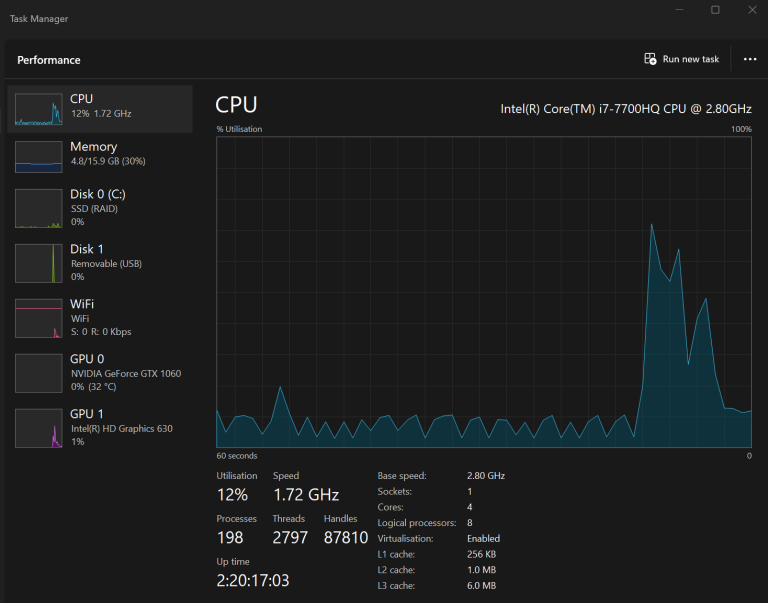768x603 pixels.
Task: Select NVIDIA GeForce GTX 1060 entry
Action: tap(125, 373)
